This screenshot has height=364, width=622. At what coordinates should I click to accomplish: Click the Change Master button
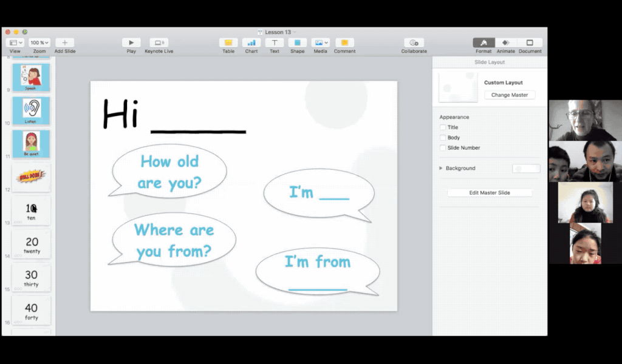pos(510,95)
